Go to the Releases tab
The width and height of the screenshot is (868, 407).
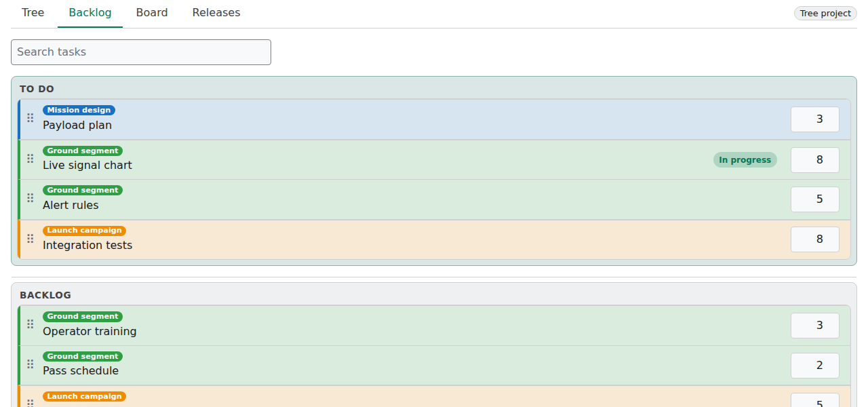point(216,13)
